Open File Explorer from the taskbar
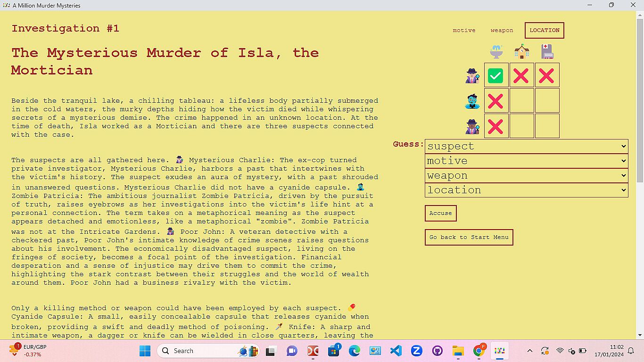 458,351
